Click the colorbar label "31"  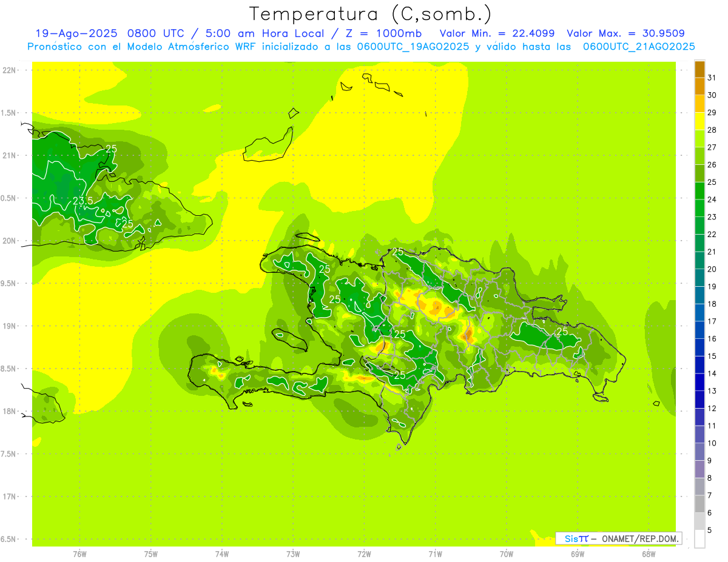712,78
